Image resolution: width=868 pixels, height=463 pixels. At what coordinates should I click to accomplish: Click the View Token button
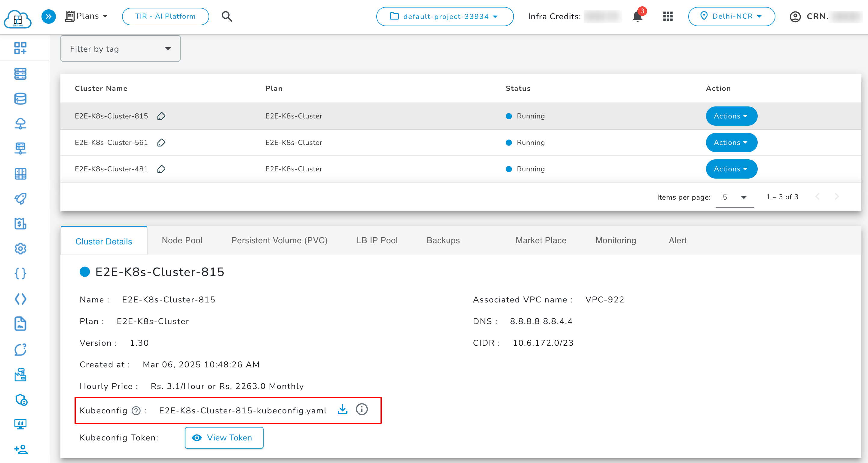[x=224, y=437]
